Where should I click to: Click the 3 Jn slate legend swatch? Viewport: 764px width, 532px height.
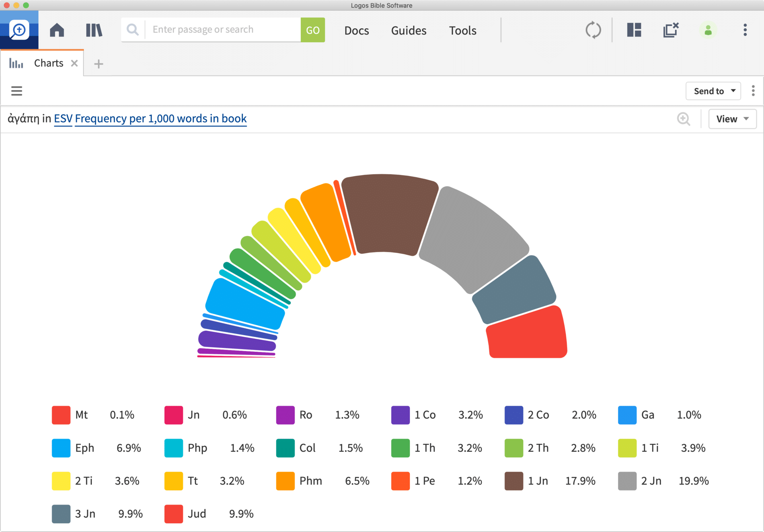(61, 514)
